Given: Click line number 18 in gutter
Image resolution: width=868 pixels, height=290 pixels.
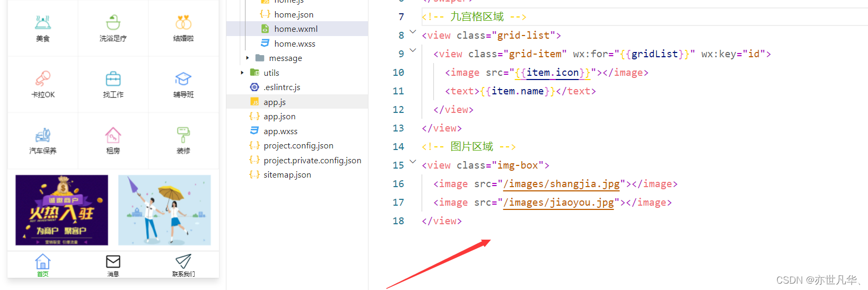Looking at the screenshot, I should pyautogui.click(x=398, y=221).
